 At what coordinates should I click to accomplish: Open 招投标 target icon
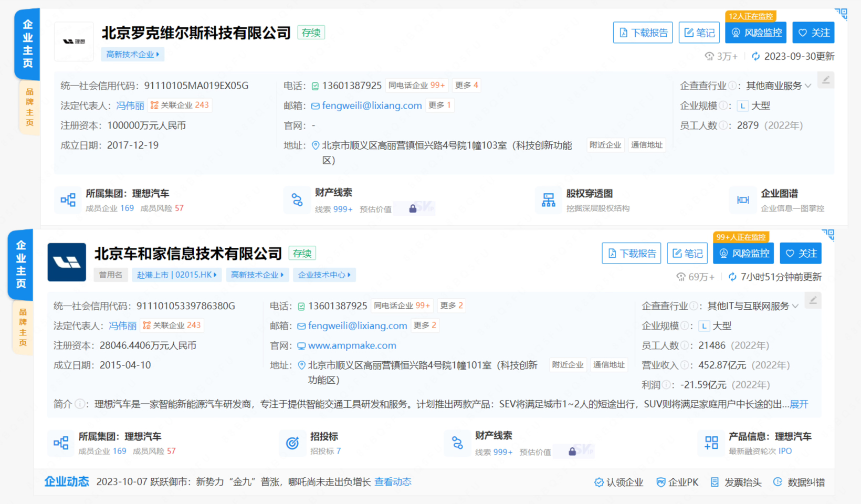point(292,443)
